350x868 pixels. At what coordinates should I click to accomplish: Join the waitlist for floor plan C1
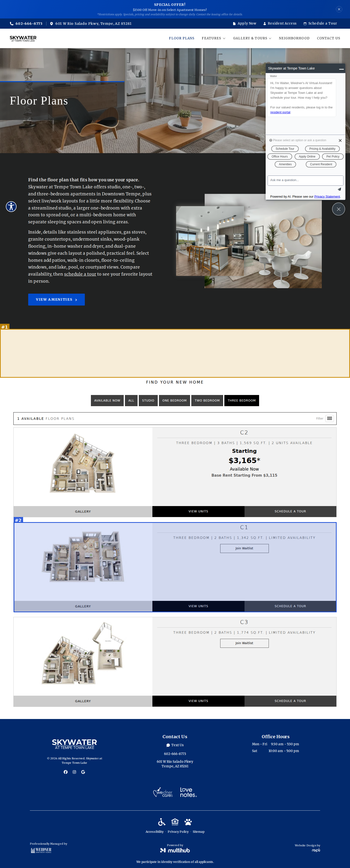pos(245,548)
